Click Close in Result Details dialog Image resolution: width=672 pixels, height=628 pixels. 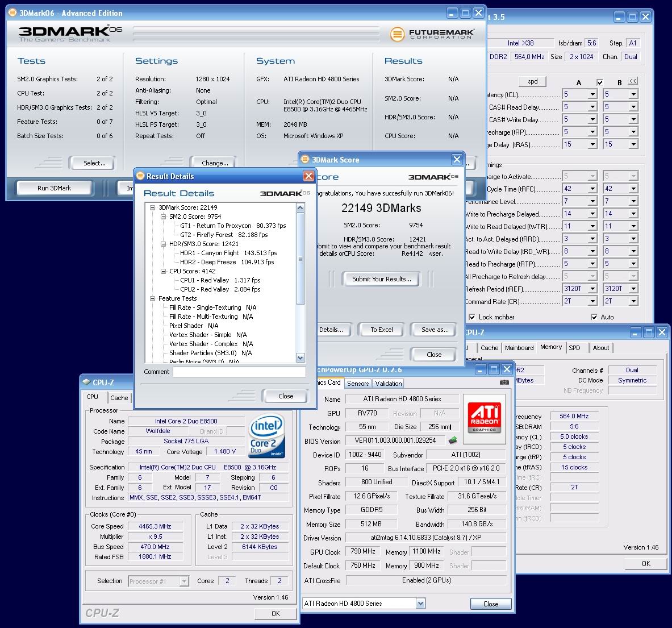click(285, 396)
